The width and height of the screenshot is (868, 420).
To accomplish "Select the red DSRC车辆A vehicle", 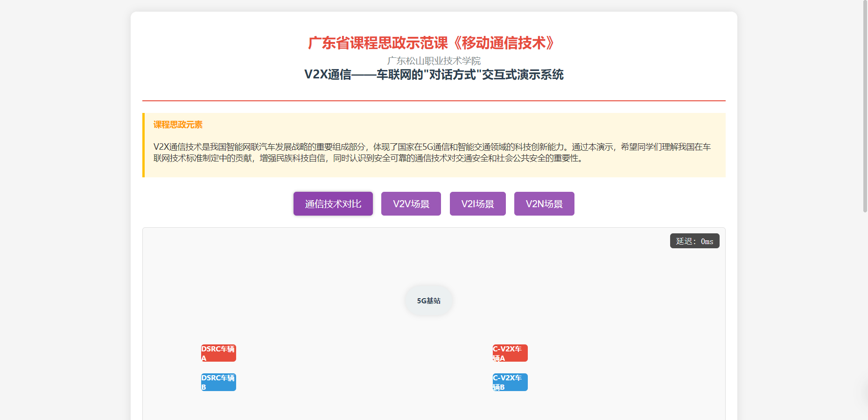I will [x=218, y=353].
